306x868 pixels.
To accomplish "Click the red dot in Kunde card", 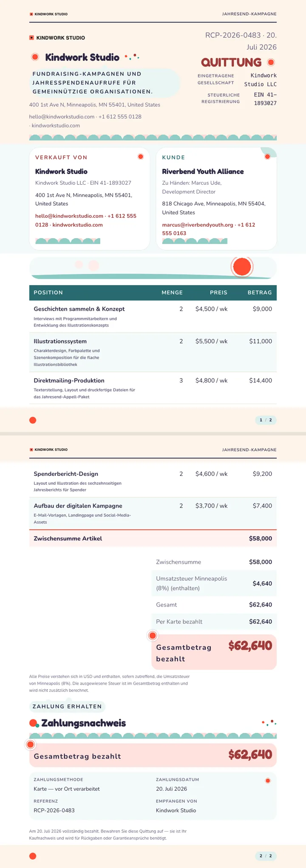I will pyautogui.click(x=267, y=157).
